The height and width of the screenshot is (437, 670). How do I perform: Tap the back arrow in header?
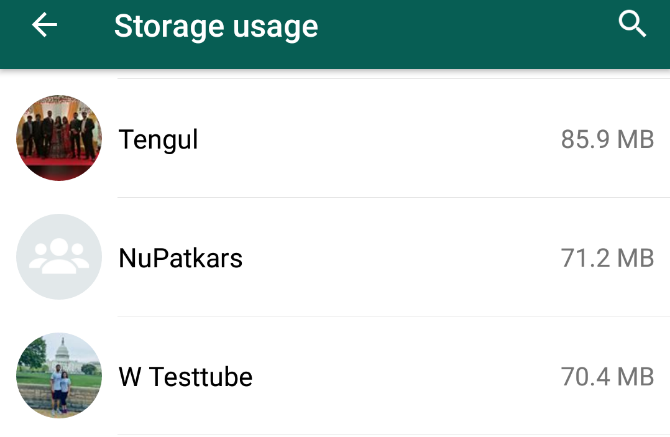45,26
